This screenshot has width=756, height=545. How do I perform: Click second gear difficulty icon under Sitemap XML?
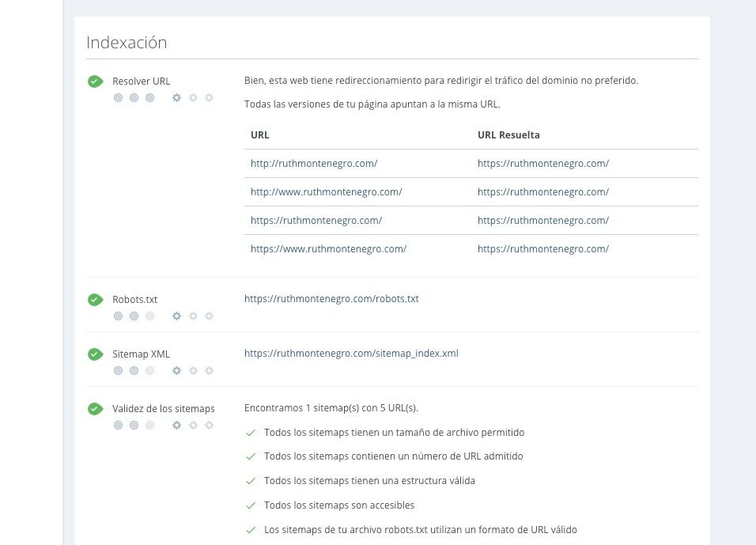coord(193,370)
